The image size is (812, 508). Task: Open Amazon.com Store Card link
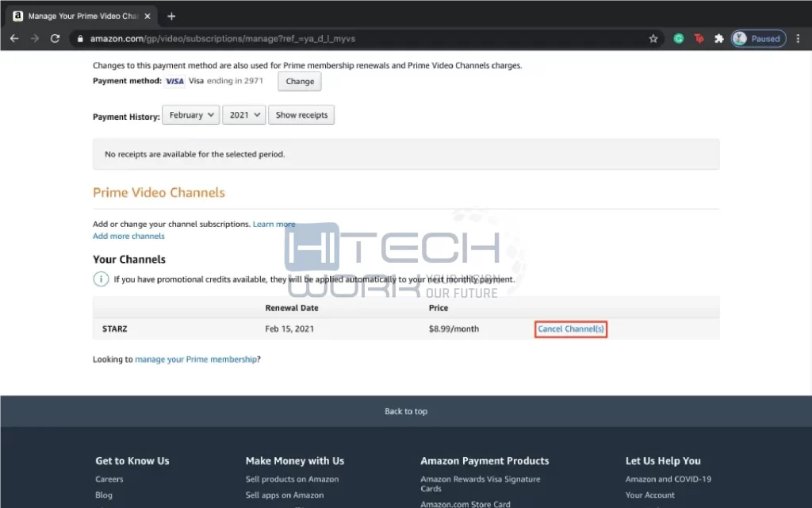coord(465,504)
